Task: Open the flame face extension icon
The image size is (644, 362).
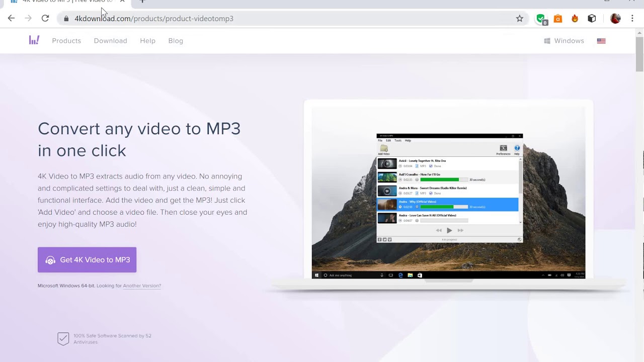Action: point(575,19)
